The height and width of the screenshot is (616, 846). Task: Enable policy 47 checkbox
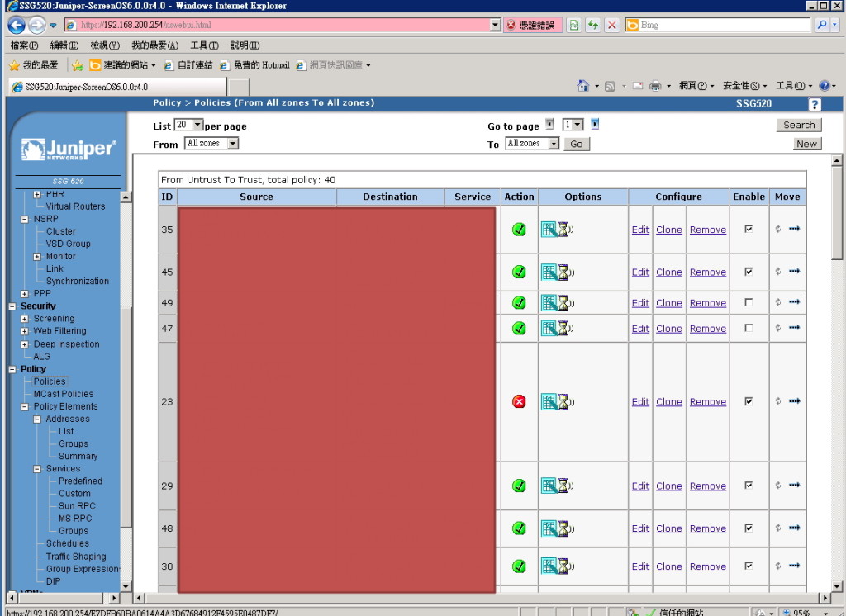(749, 328)
